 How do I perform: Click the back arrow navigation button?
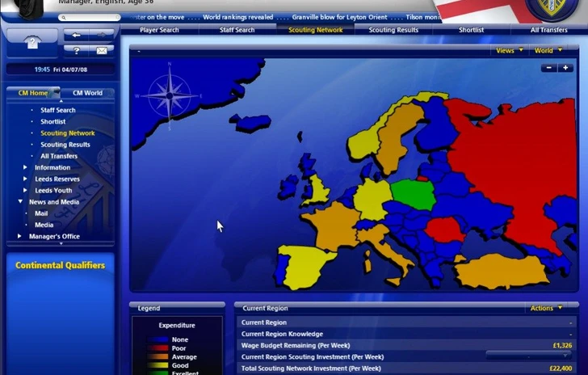tap(77, 36)
